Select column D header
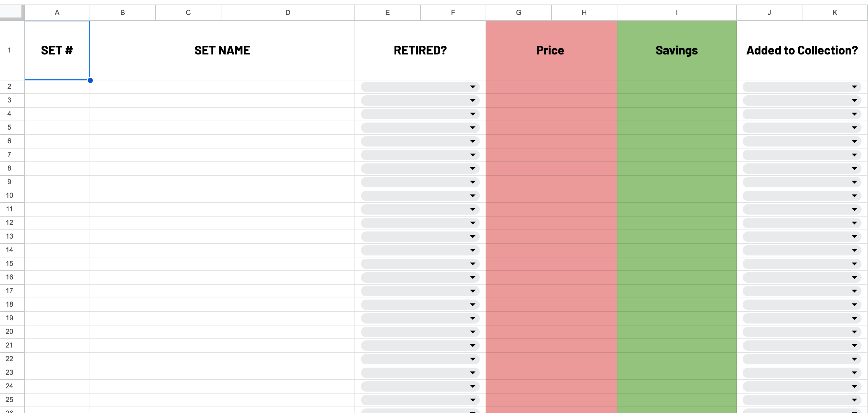The image size is (868, 413). coord(287,12)
